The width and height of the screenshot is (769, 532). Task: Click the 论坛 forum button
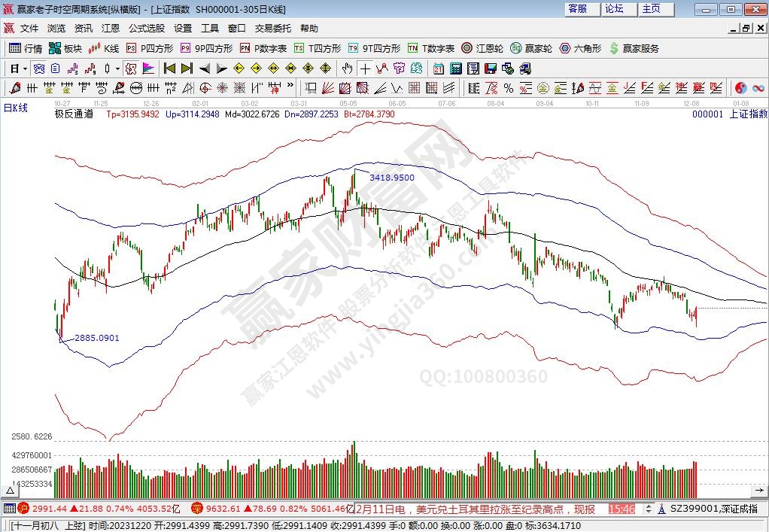pos(615,9)
